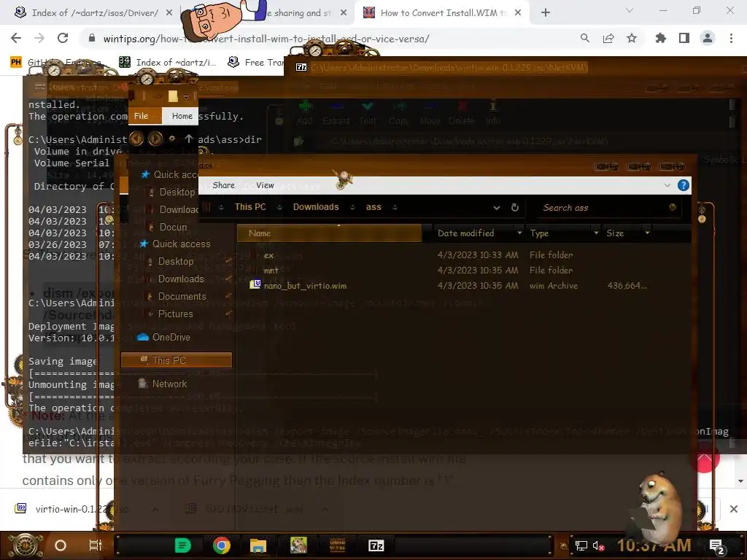This screenshot has width=747, height=560.
Task: Open steampunk Start button
Action: pos(24,545)
